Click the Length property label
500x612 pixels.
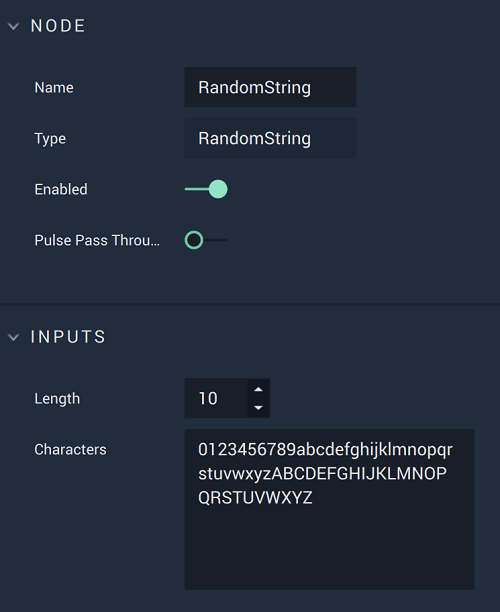click(x=57, y=399)
